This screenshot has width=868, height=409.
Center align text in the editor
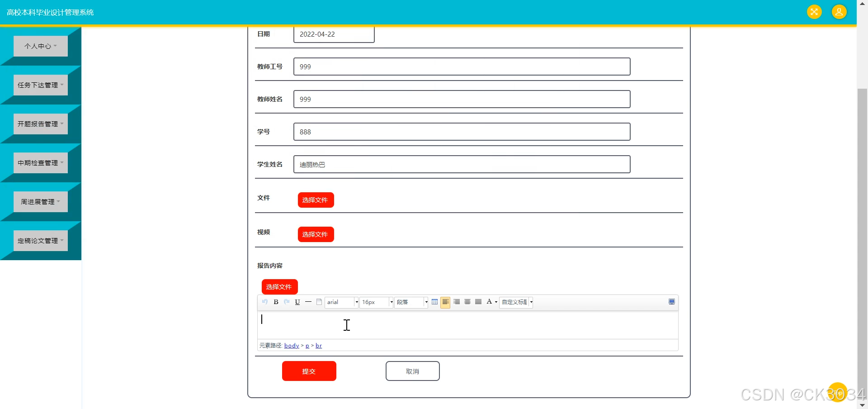467,302
